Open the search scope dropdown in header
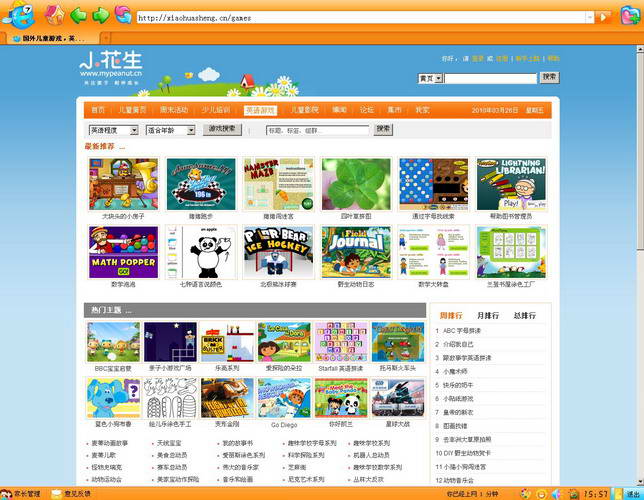The width and height of the screenshot is (644, 500). [430, 78]
